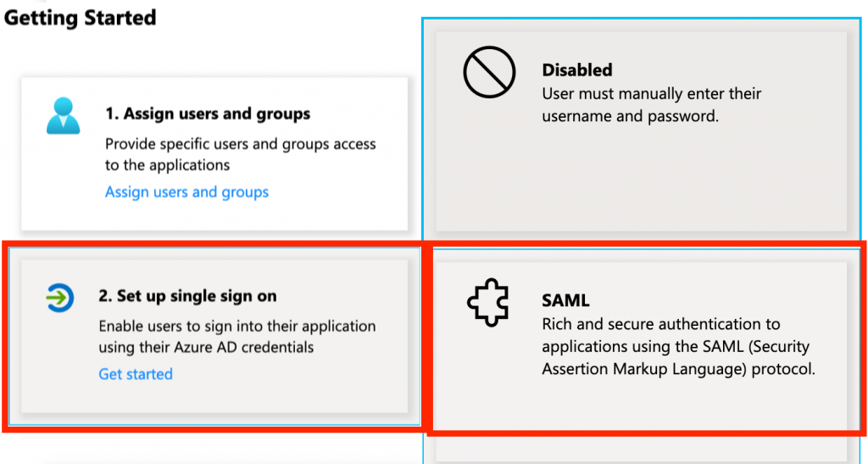Select the partially visible card below SAML

641,452
